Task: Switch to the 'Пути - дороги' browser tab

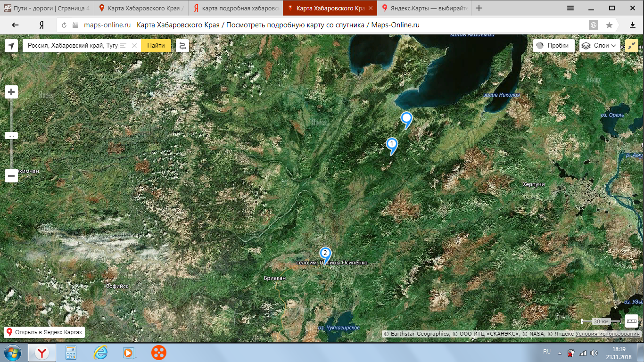Action: [x=47, y=8]
